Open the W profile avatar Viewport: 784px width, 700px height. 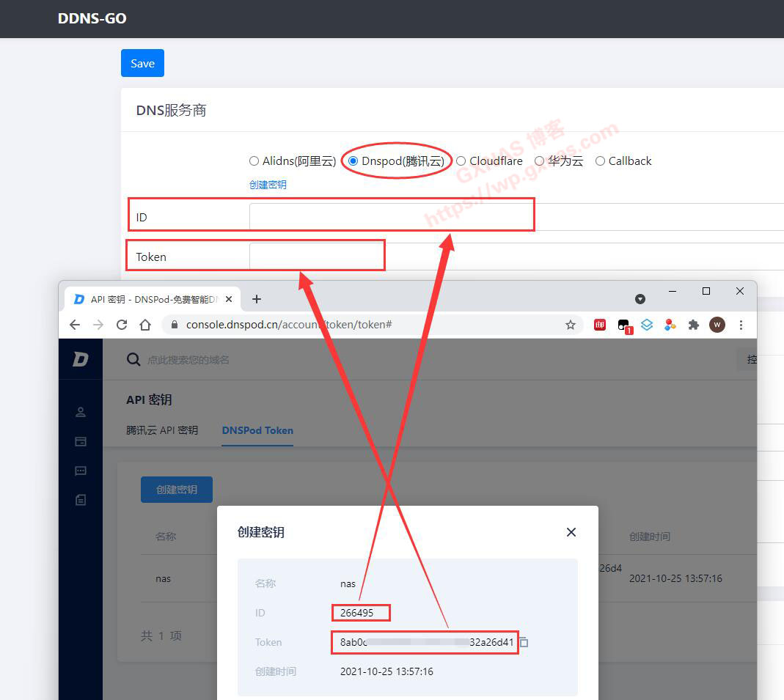tap(717, 325)
